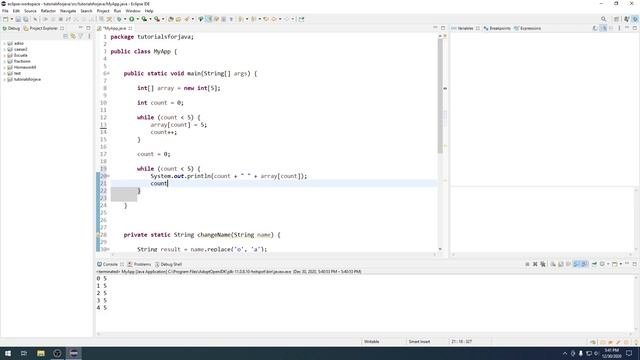Open the Display Selected Console dropdown
Image resolution: width=640 pixels, height=360 pixels.
pyautogui.click(x=608, y=264)
